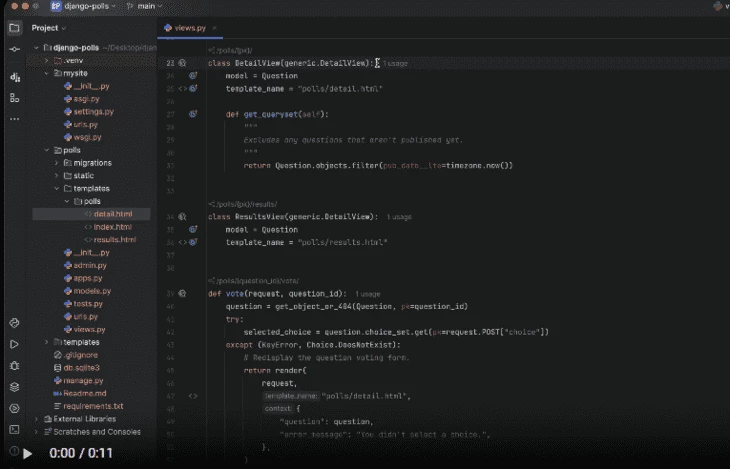The width and height of the screenshot is (730, 469).
Task: Open 1 usage hint next to DetailView
Action: click(x=395, y=63)
